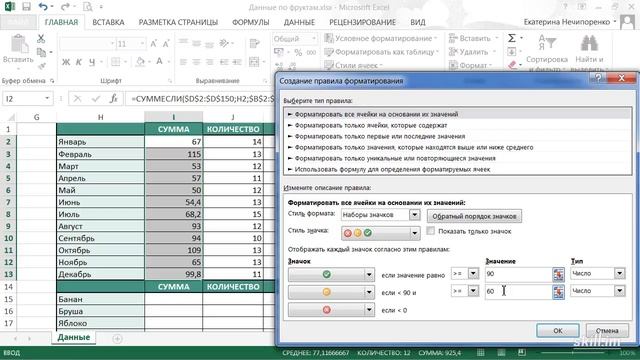Click the formula bar text

(x=202, y=99)
